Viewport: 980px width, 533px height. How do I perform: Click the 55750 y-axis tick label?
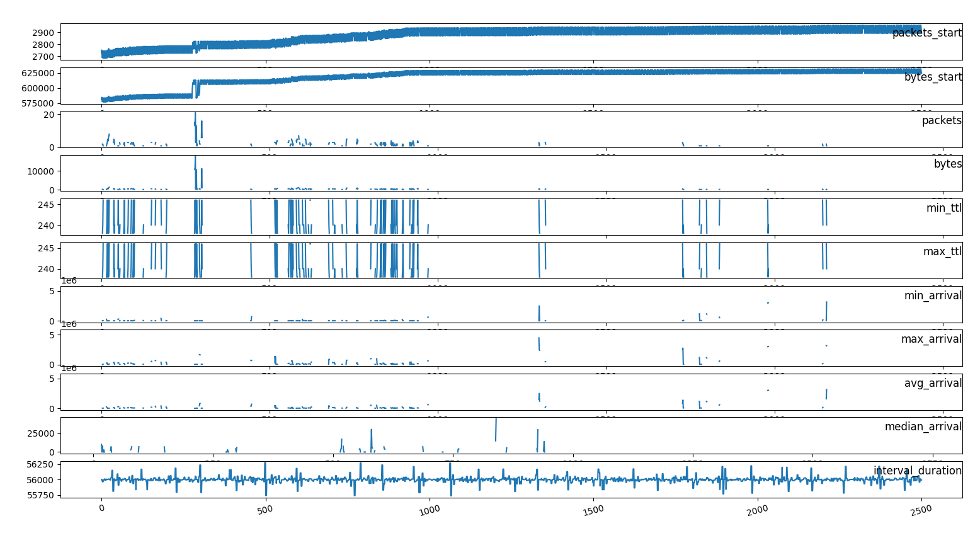[42, 496]
